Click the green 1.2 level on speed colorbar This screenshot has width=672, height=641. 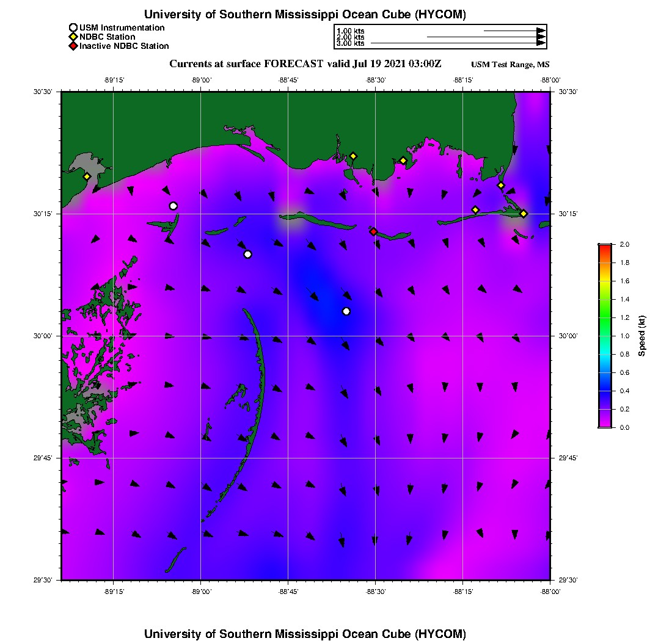click(x=605, y=317)
